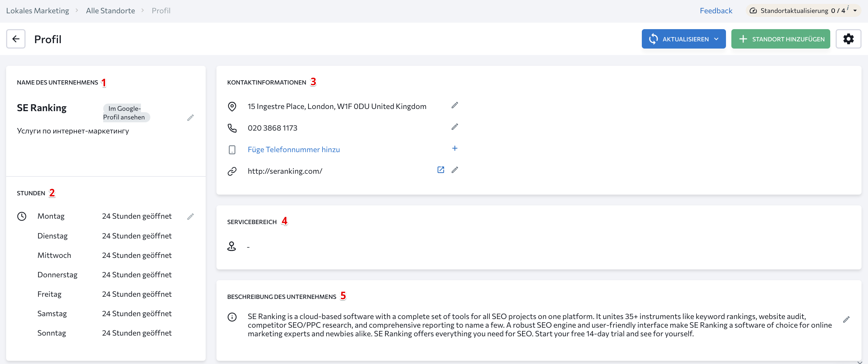Click phone number 020 3868 1173

pos(273,128)
